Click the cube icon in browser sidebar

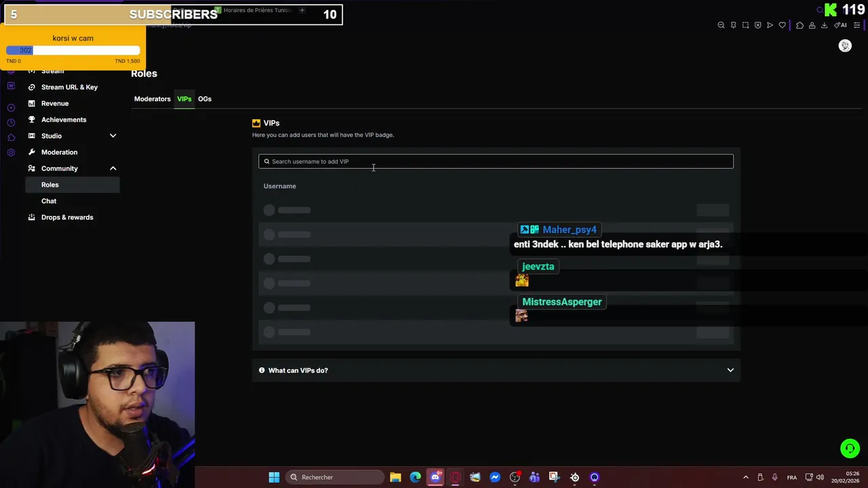click(x=11, y=138)
